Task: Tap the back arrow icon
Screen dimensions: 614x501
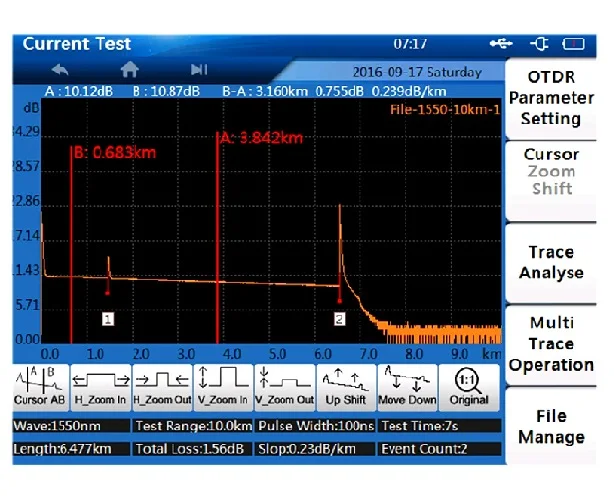Action: (60, 70)
